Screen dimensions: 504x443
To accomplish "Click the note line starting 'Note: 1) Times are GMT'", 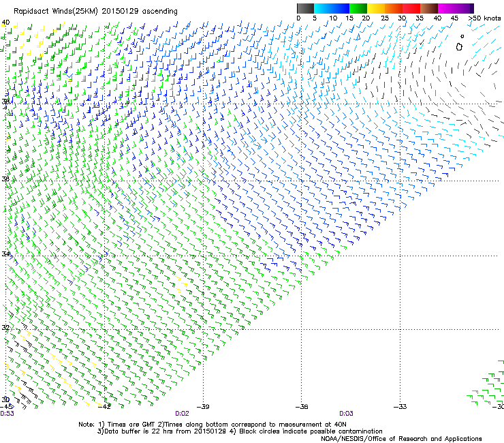I will pos(212,425).
